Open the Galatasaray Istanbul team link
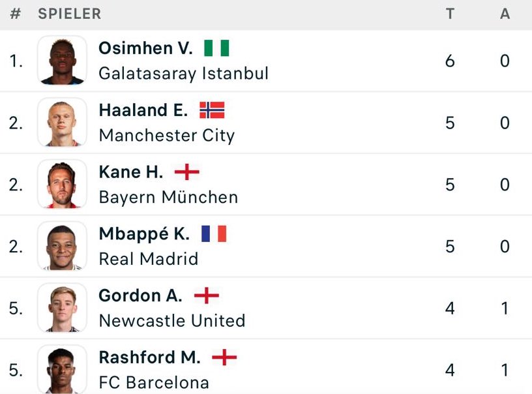The width and height of the screenshot is (532, 394). 184,74
